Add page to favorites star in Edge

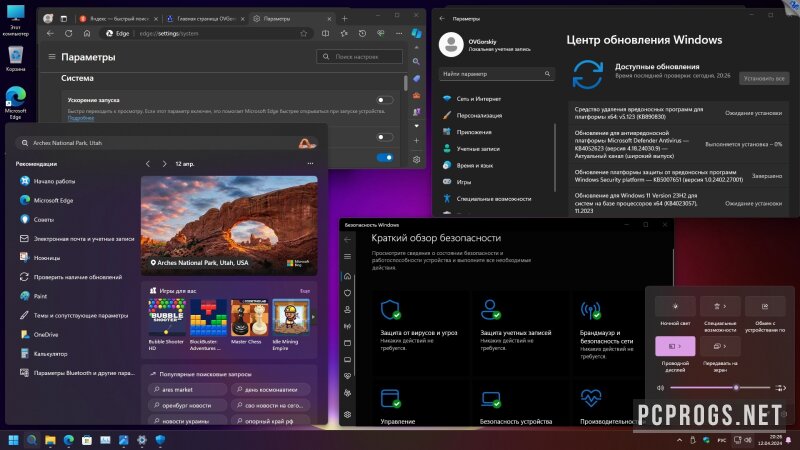304,33
